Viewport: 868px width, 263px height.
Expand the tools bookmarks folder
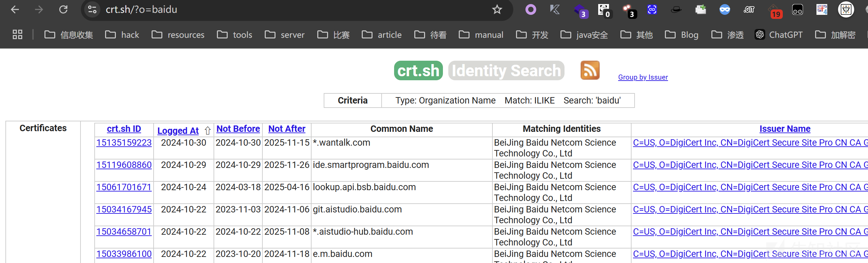tap(234, 34)
